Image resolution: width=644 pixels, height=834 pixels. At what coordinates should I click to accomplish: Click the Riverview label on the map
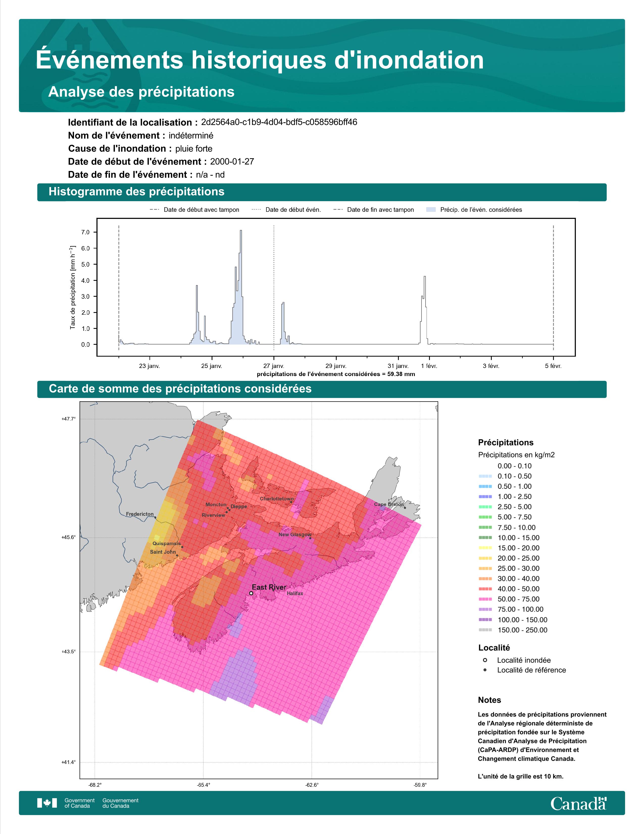click(213, 515)
